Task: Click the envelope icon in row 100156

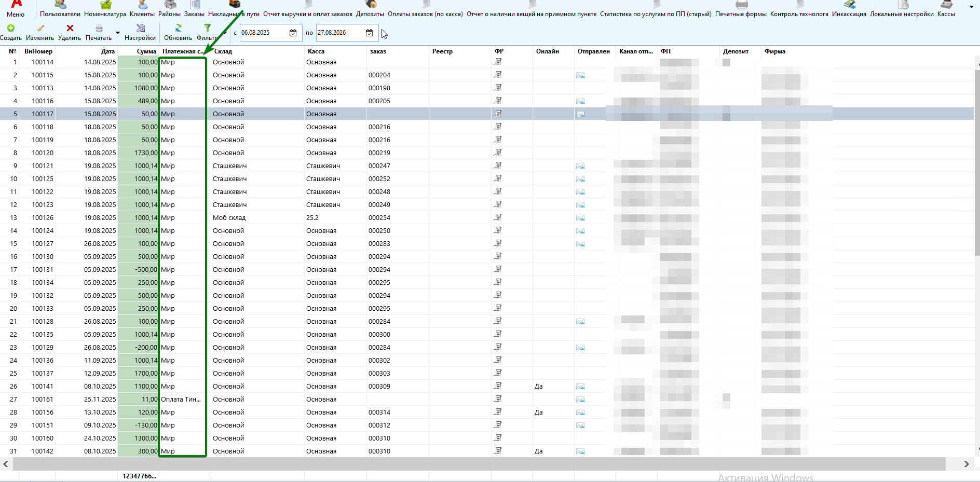Action: [x=580, y=412]
